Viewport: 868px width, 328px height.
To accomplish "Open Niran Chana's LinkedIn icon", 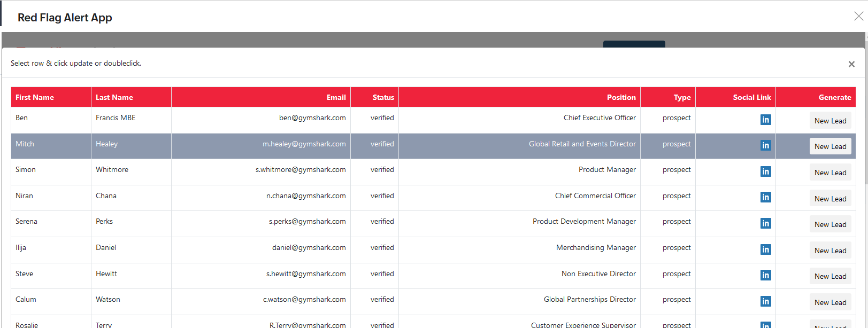I will click(765, 197).
